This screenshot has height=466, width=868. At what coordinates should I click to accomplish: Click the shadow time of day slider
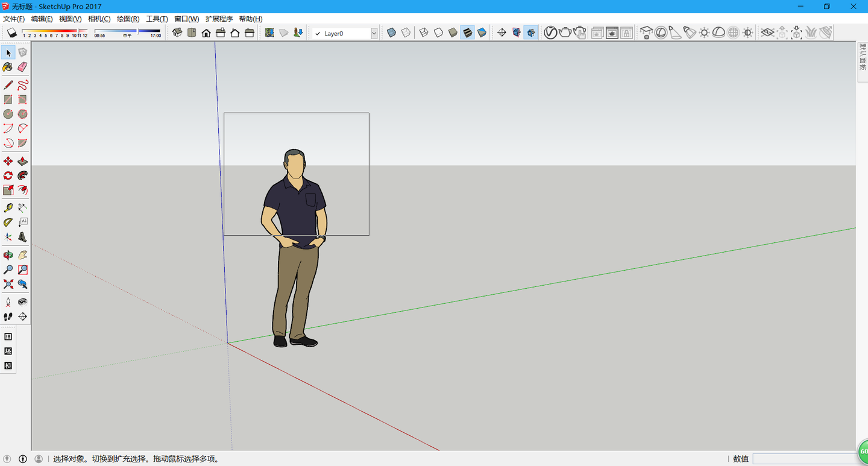(127, 31)
